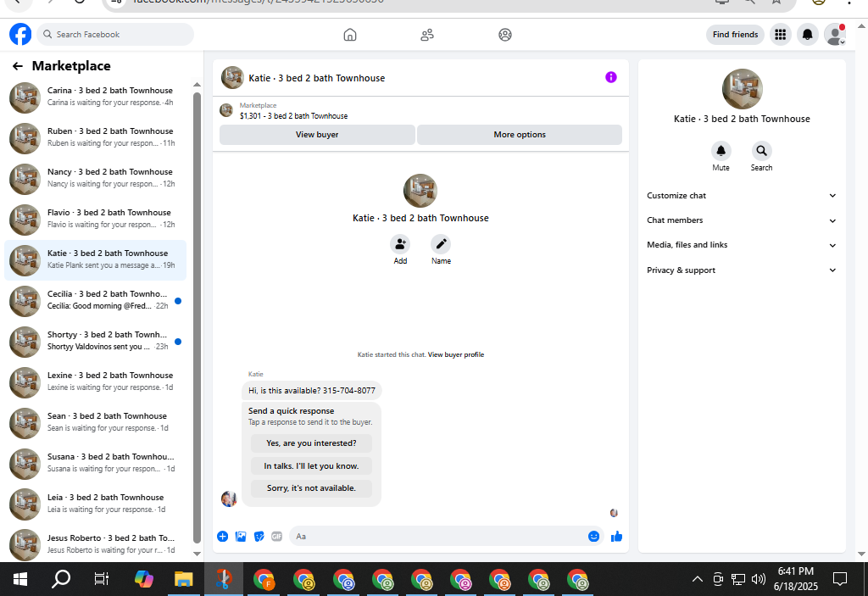Open the notifications bell
Viewport: 868px width, 596px height.
click(808, 35)
